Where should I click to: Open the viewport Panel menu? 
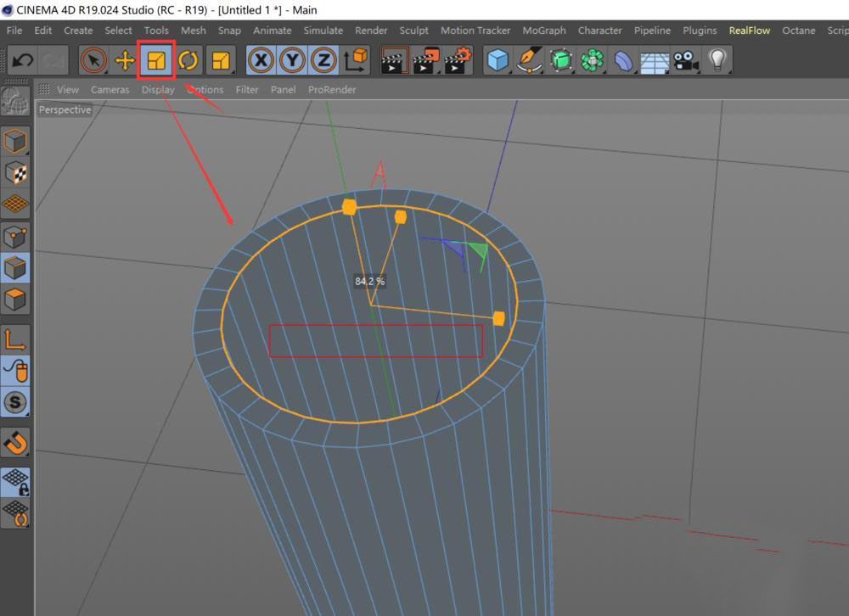(x=284, y=90)
